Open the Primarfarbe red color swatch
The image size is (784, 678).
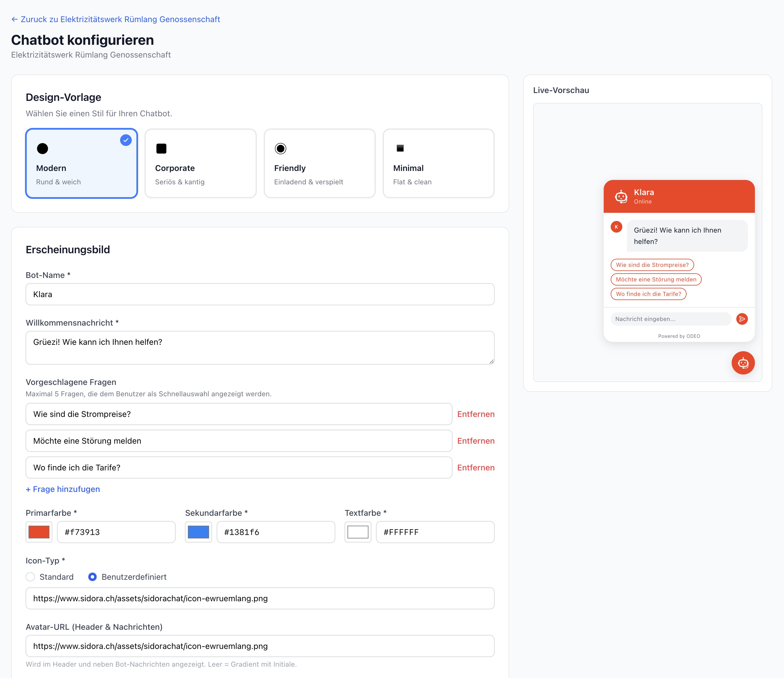tap(39, 532)
